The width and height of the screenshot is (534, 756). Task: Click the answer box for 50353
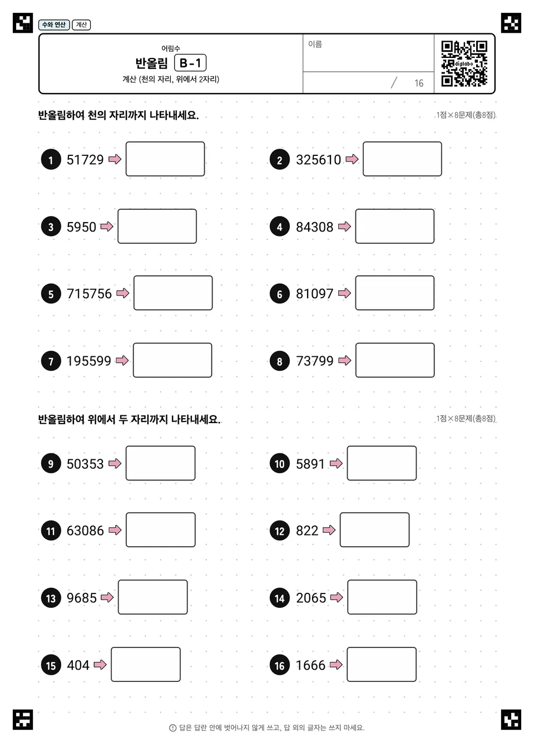coord(161,463)
